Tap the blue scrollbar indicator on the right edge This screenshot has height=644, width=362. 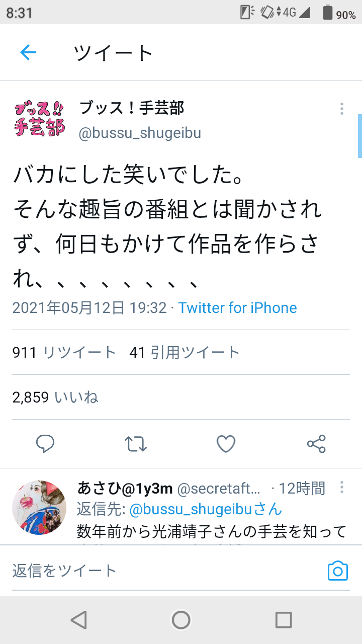pyautogui.click(x=360, y=136)
